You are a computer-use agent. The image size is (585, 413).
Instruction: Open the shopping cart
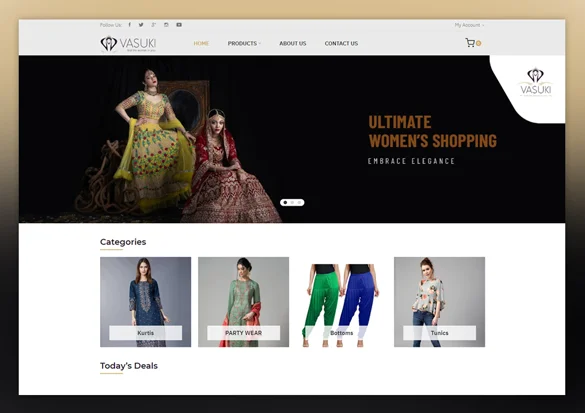tap(470, 43)
